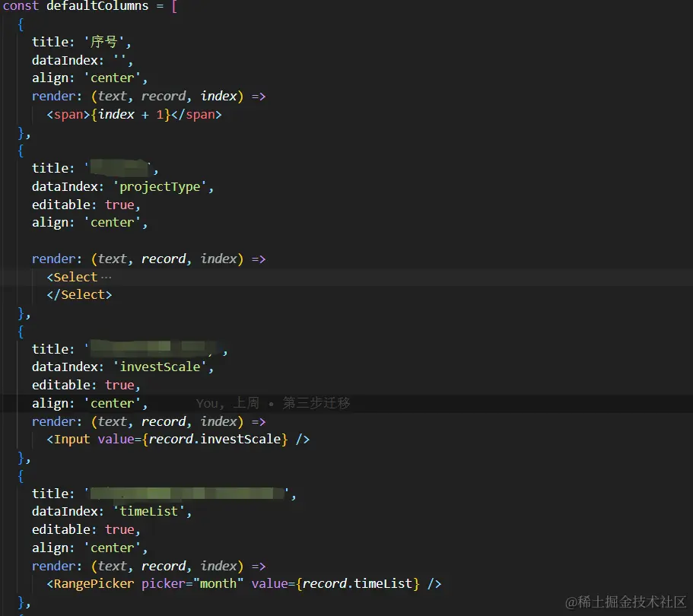
Task: Select the 'timeList' dataIndex string
Action: click(149, 511)
